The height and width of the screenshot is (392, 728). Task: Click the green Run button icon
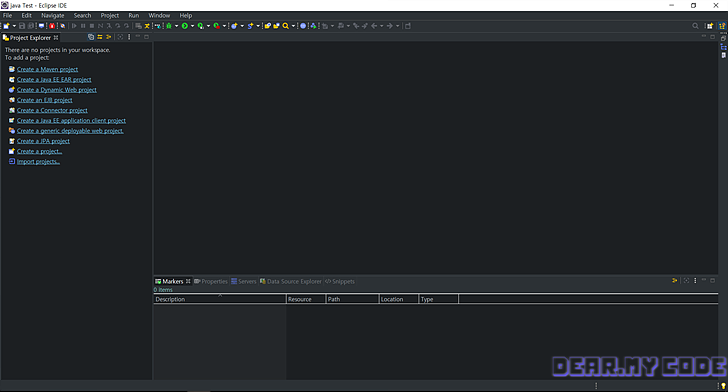[x=184, y=26]
